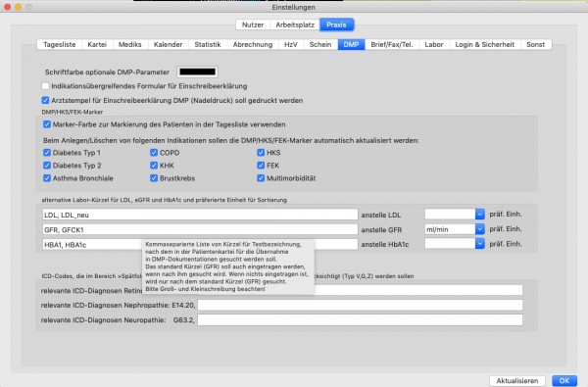Confirm settings with OK button

tap(564, 380)
